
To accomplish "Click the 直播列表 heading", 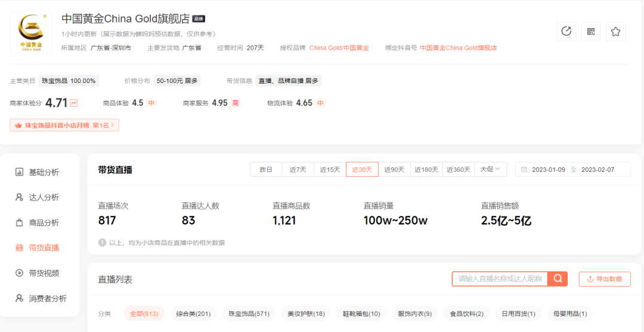I will 116,279.
